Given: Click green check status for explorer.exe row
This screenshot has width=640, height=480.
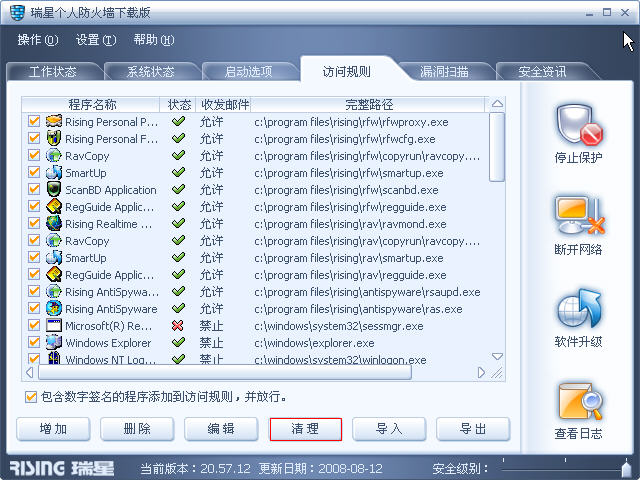Looking at the screenshot, I should coord(178,342).
